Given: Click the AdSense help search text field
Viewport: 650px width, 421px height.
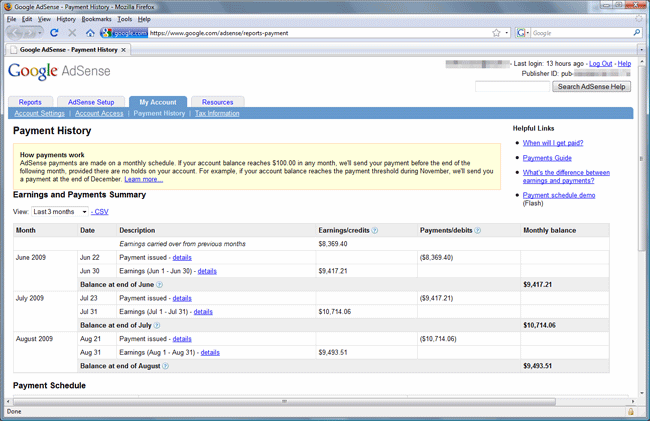Looking at the screenshot, I should 512,87.
